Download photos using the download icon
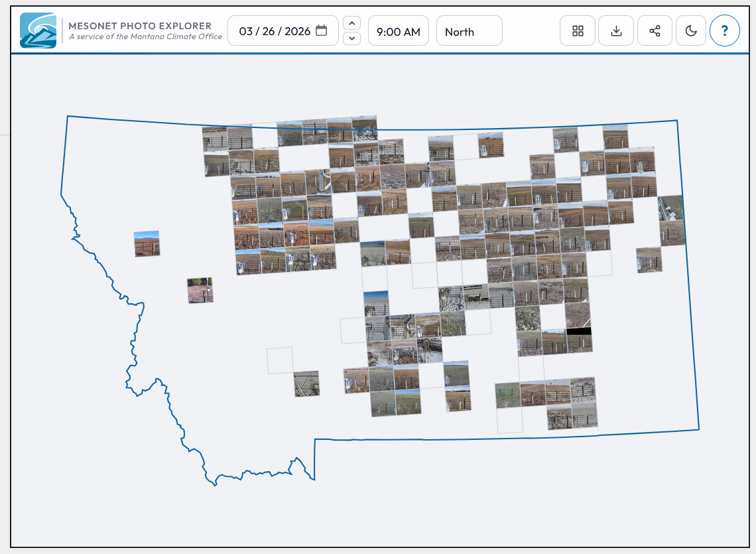 pyautogui.click(x=616, y=31)
